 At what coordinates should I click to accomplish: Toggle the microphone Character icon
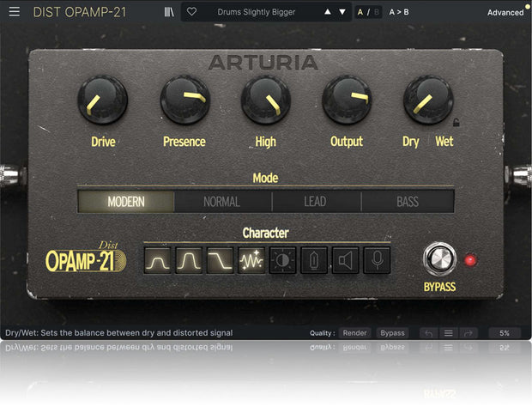377,260
